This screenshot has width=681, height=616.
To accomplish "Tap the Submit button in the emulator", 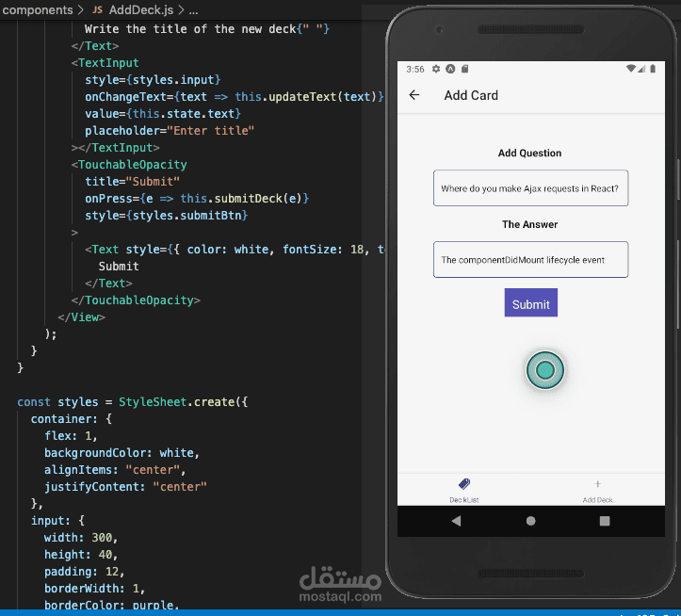I will 530,302.
